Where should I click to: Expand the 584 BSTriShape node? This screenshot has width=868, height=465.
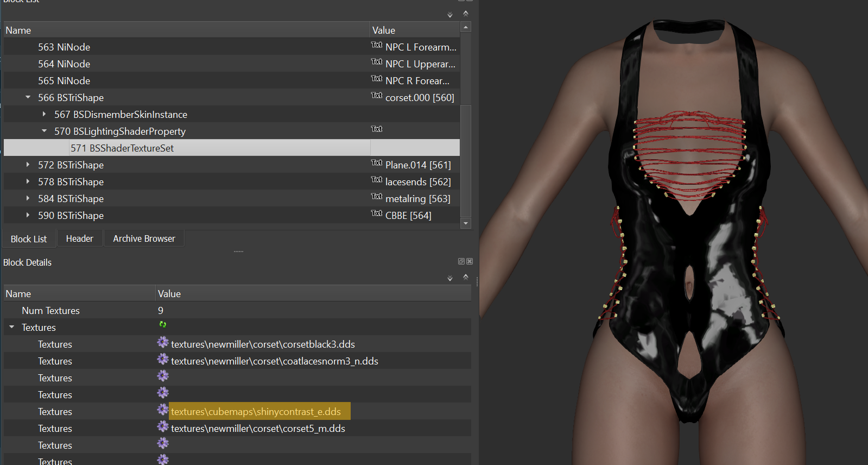28,198
